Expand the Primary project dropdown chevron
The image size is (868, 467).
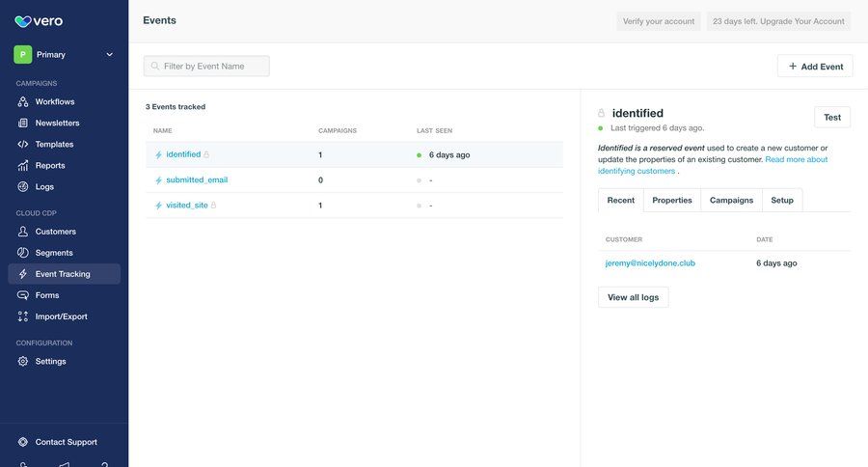110,54
